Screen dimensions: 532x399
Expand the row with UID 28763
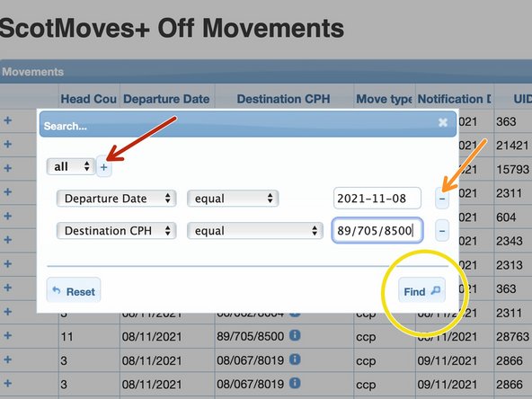tap(8, 336)
